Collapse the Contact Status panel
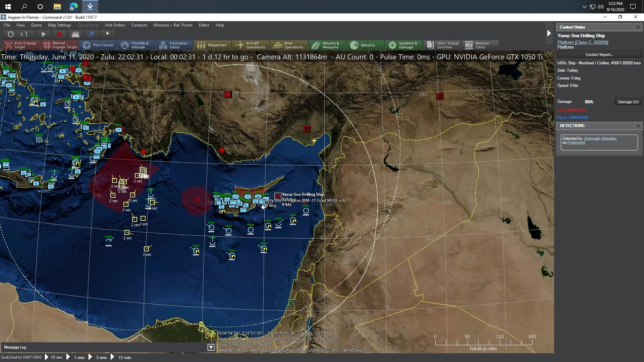 click(638, 27)
